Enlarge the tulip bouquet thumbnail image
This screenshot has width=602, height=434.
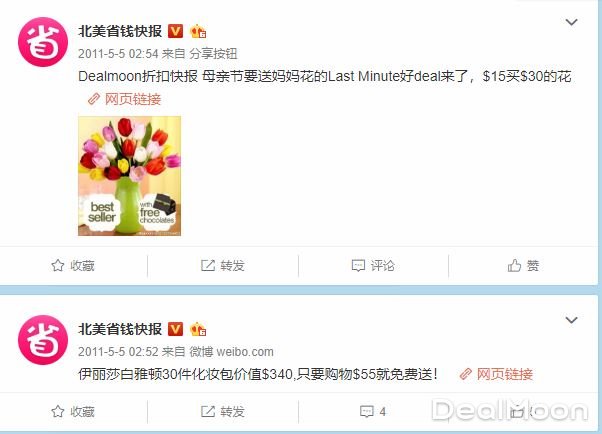pos(129,176)
